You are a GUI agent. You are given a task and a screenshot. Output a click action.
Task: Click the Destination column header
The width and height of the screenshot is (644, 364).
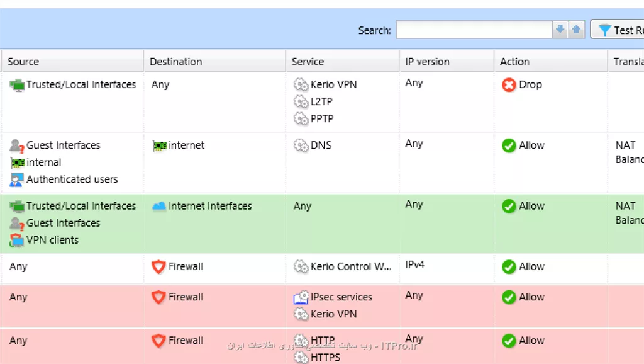pyautogui.click(x=214, y=62)
